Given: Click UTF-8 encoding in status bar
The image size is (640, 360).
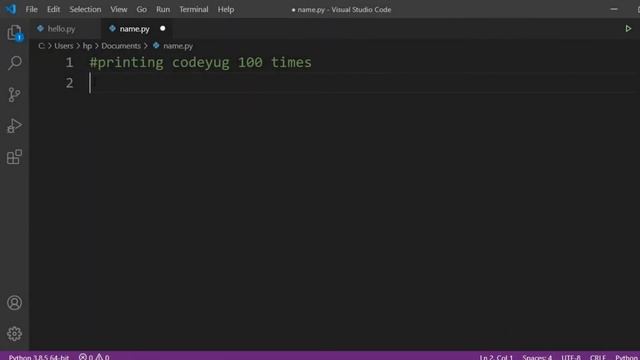Looking at the screenshot, I should coord(571,357).
